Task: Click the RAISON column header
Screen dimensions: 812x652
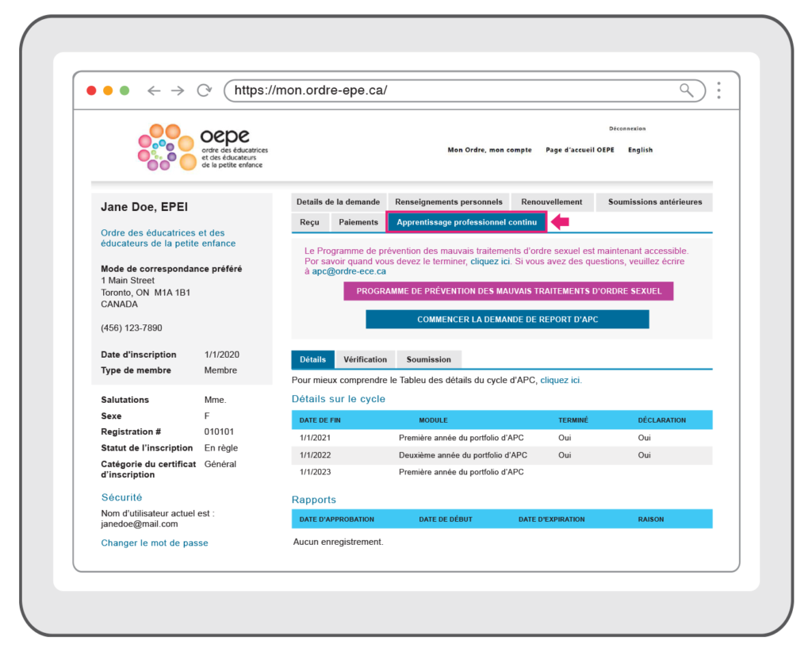Action: (x=650, y=519)
